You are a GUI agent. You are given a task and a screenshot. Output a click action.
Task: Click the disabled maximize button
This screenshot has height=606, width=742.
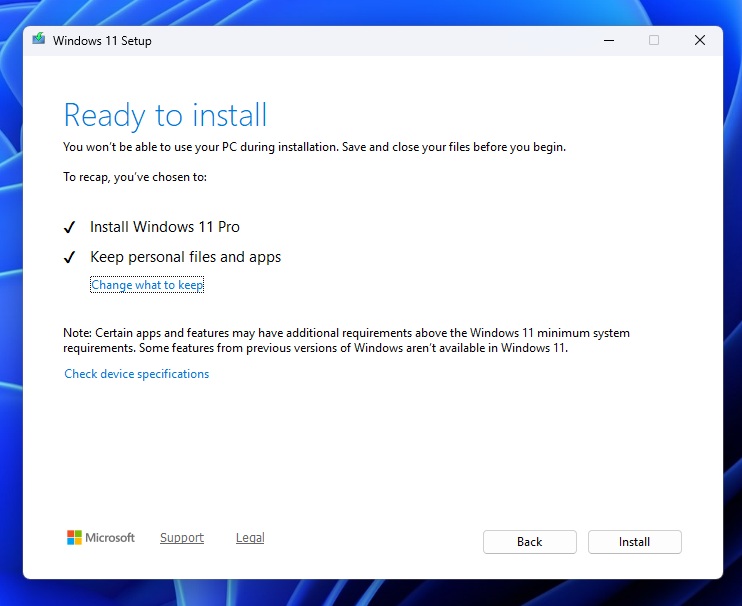(x=654, y=41)
